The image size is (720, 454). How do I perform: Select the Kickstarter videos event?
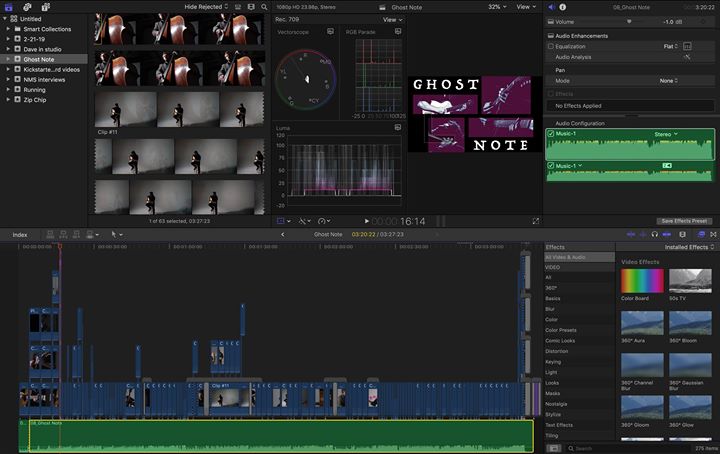[50, 69]
